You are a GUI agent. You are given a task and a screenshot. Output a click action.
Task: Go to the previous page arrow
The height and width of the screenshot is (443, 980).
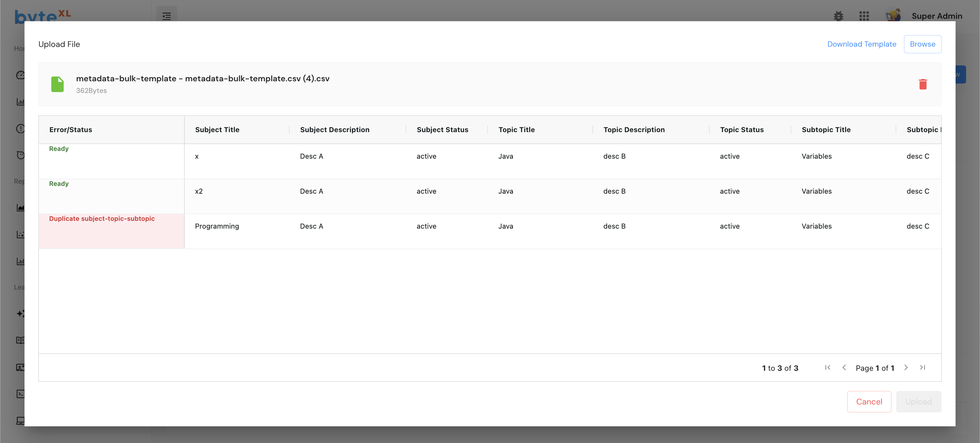pyautogui.click(x=844, y=367)
